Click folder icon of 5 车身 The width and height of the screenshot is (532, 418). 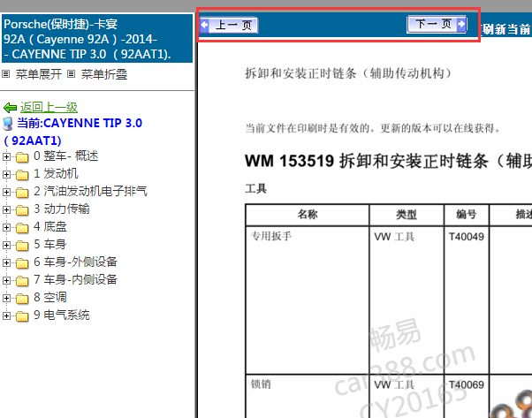point(22,246)
